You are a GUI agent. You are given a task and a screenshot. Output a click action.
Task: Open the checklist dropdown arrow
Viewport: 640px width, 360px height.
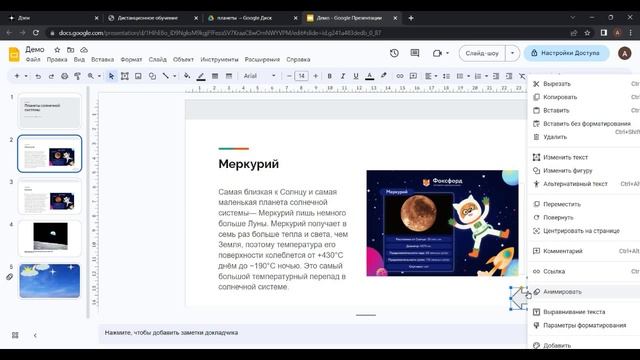(468, 76)
